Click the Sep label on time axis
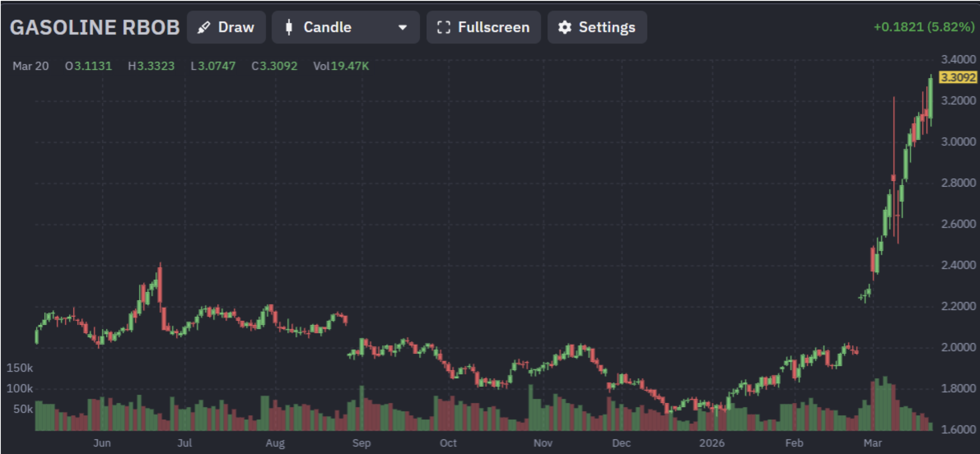 [361, 443]
